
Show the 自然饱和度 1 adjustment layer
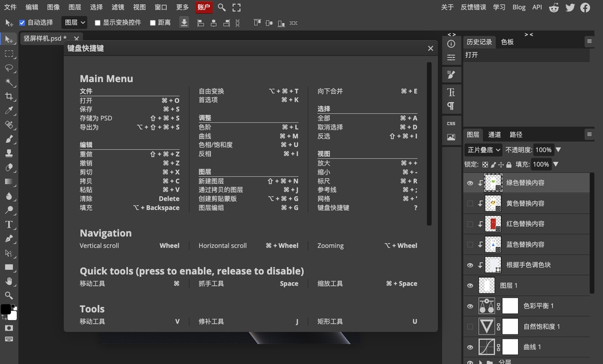[470, 327]
